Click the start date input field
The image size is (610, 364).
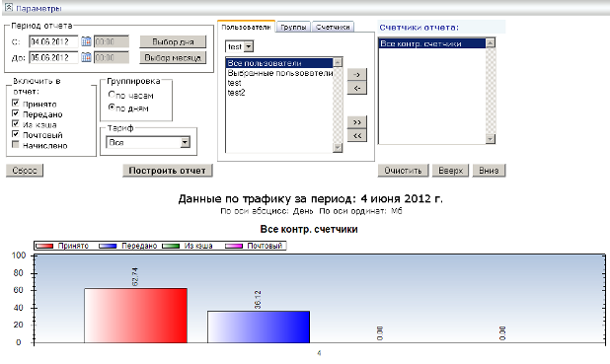tap(53, 41)
